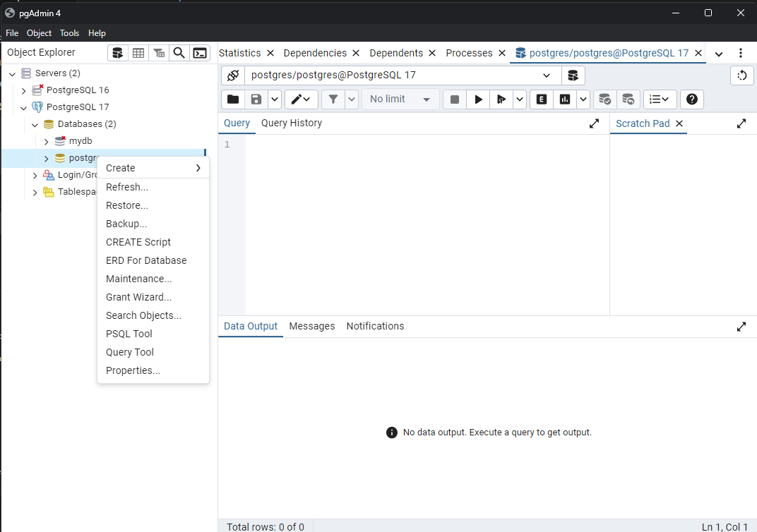
Task: Click the filter funnel icon
Action: point(333,99)
